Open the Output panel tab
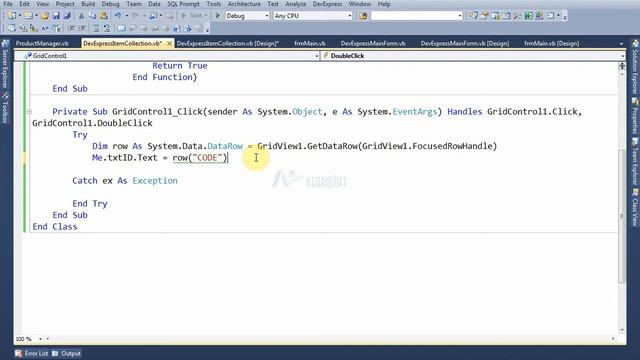The image size is (640, 360). [x=67, y=353]
